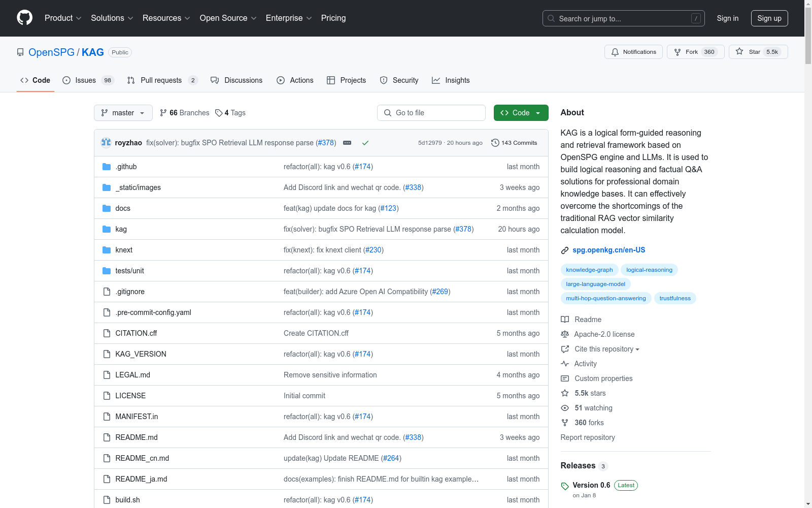
Task: Click the GitHub logo icon
Action: (x=24, y=18)
